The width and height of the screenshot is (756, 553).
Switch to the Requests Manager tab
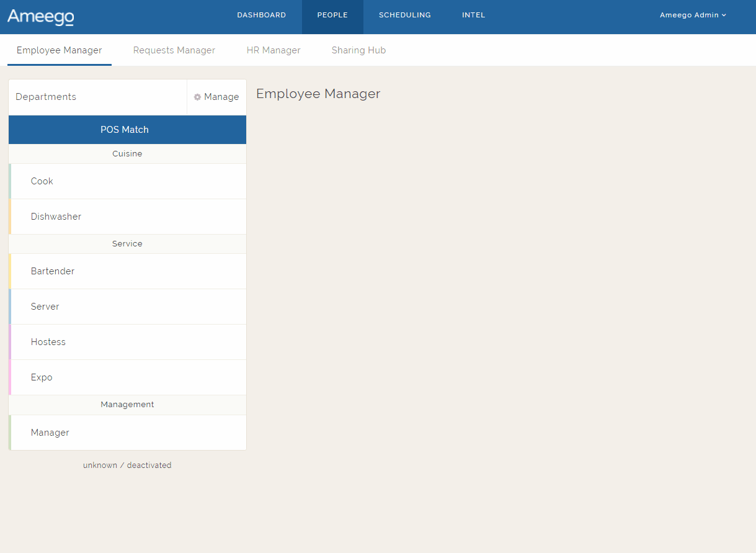(x=174, y=51)
